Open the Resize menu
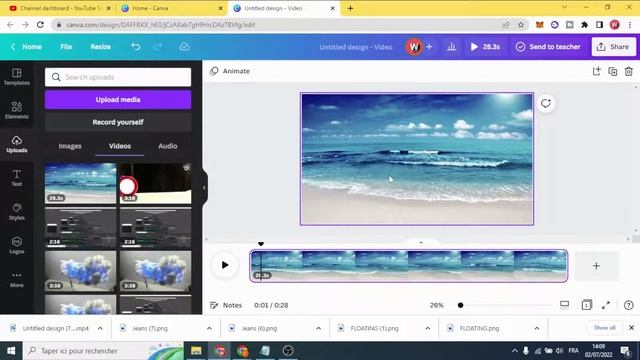The height and width of the screenshot is (360, 640). pyautogui.click(x=100, y=47)
